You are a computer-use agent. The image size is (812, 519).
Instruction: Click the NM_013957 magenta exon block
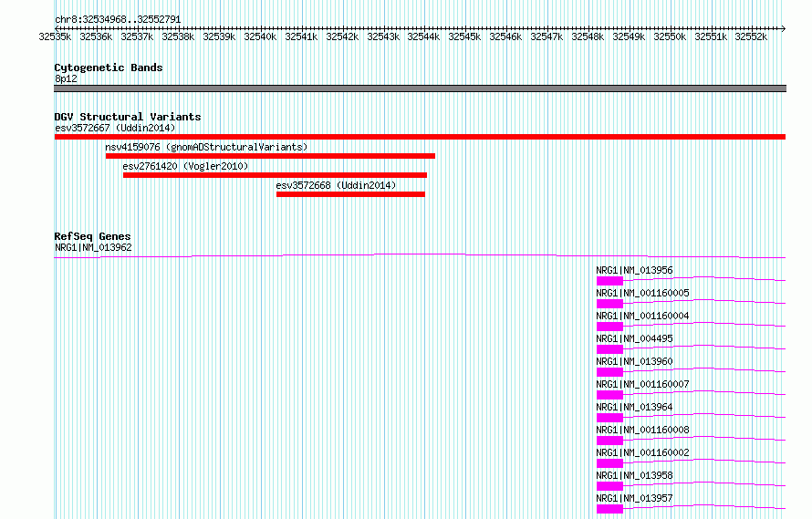pos(609,509)
